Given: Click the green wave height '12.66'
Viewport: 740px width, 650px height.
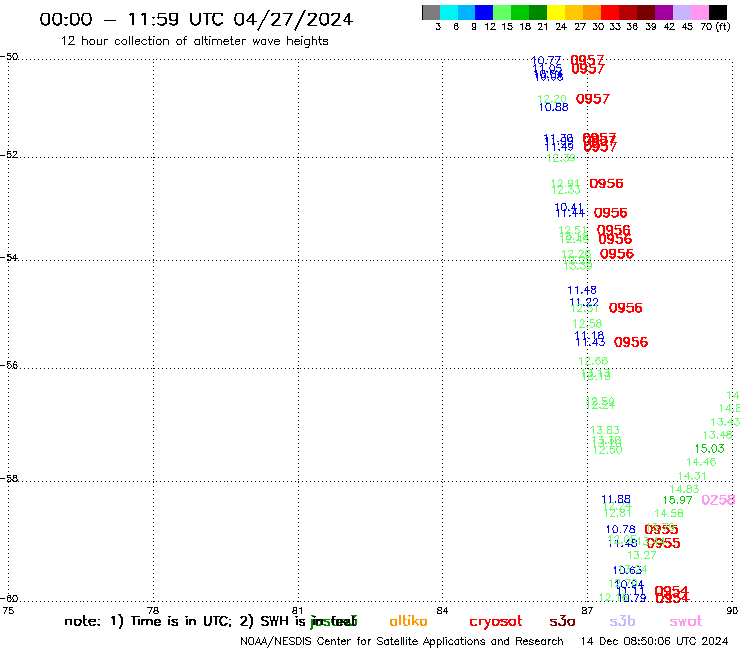Looking at the screenshot, I should [593, 361].
